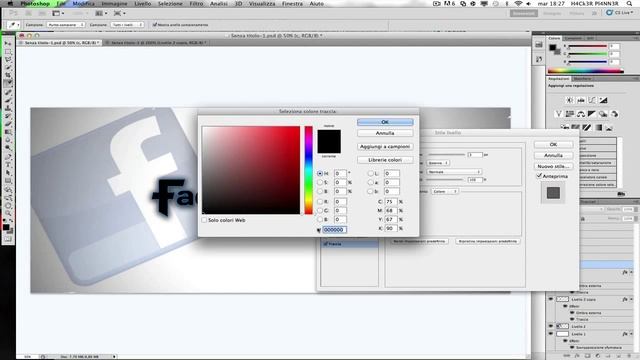The height and width of the screenshot is (360, 640).
Task: Click the fx icon on Livello 2 copia
Action: [x=625, y=299]
